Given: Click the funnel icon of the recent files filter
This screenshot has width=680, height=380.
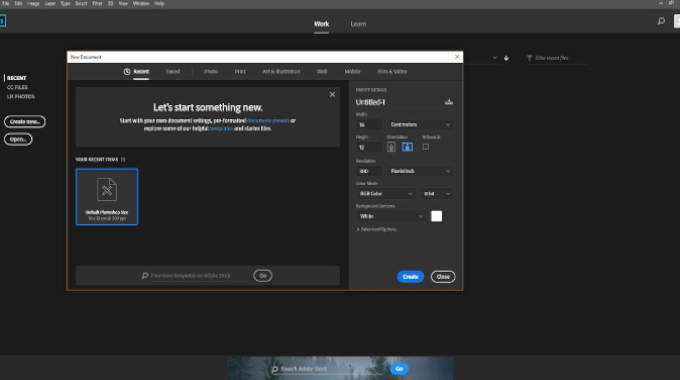Looking at the screenshot, I should (x=529, y=58).
